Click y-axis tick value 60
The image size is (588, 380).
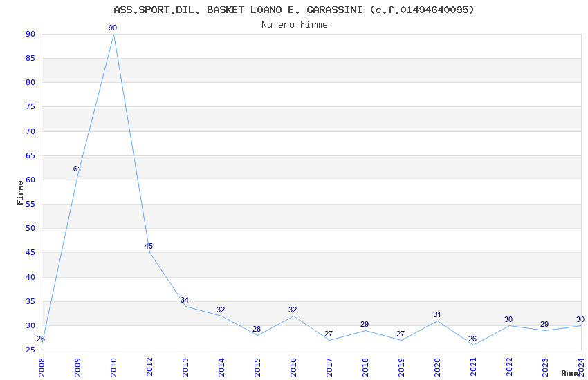click(x=30, y=180)
